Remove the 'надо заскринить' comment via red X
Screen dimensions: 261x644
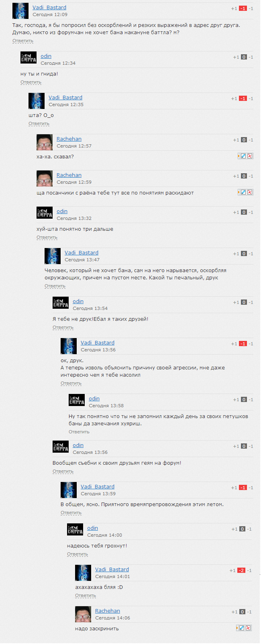[248, 628]
